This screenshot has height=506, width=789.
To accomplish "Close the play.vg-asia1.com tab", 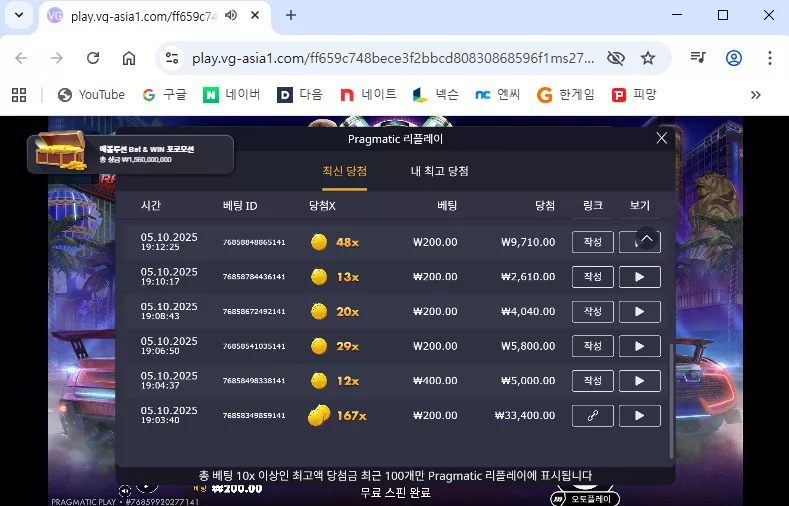I will coord(255,16).
